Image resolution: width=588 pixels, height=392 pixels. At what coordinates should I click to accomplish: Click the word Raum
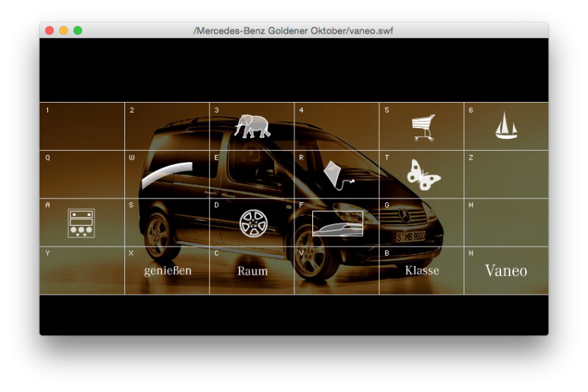coord(252,271)
